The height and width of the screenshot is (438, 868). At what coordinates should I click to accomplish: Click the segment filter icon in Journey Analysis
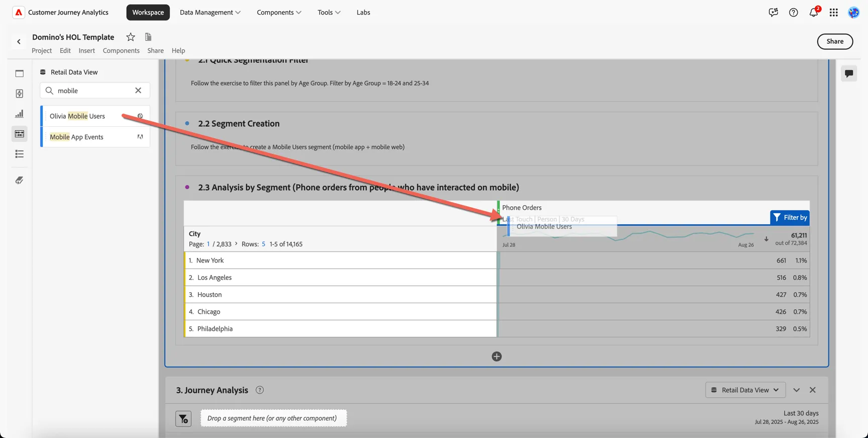point(183,418)
